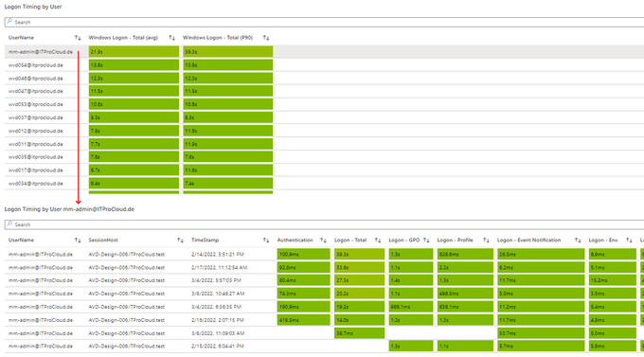This screenshot has width=644, height=357.
Task: Click the lower user detail search field
Action: point(325,224)
